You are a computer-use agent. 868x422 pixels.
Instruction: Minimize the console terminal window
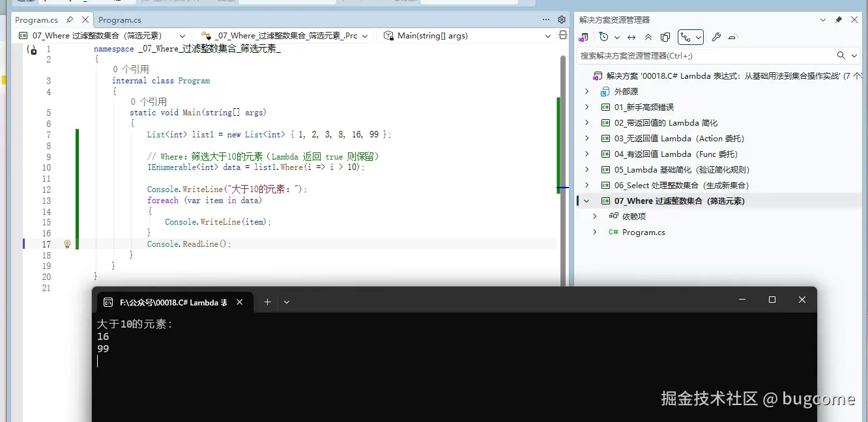tap(742, 300)
